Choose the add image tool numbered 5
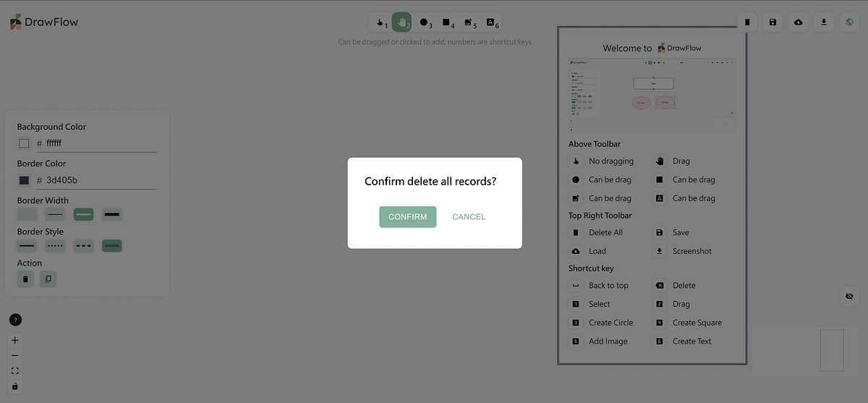 click(x=469, y=22)
